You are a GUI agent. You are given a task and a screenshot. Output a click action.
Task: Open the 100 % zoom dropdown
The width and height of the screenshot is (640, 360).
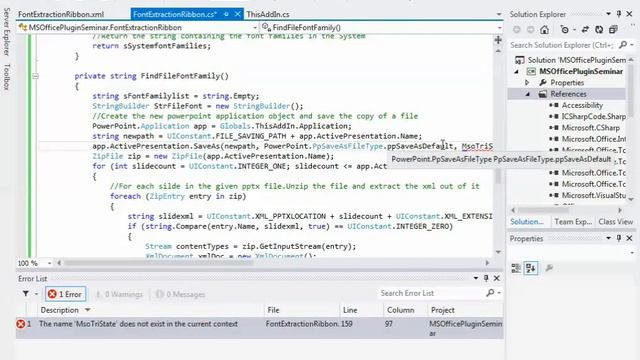click(49, 263)
